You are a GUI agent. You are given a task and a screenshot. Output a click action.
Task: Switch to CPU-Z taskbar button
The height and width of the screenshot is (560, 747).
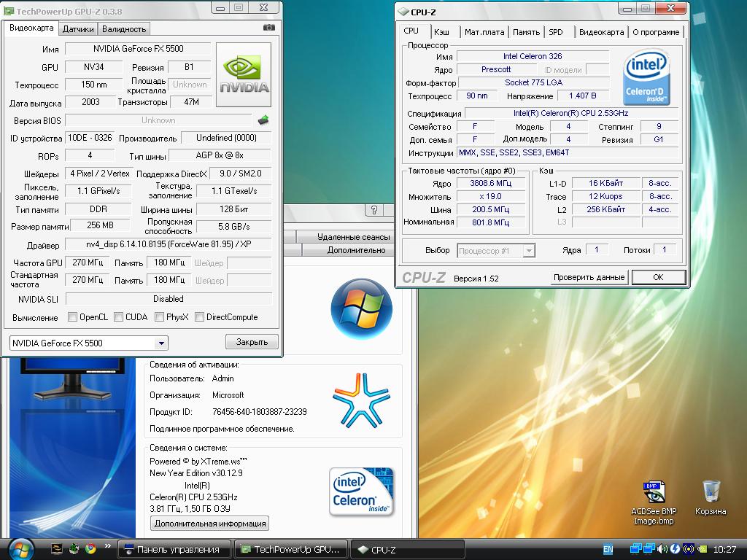click(408, 550)
